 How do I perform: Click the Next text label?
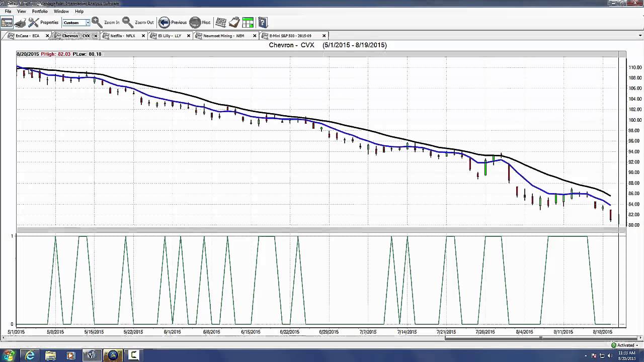click(x=206, y=23)
